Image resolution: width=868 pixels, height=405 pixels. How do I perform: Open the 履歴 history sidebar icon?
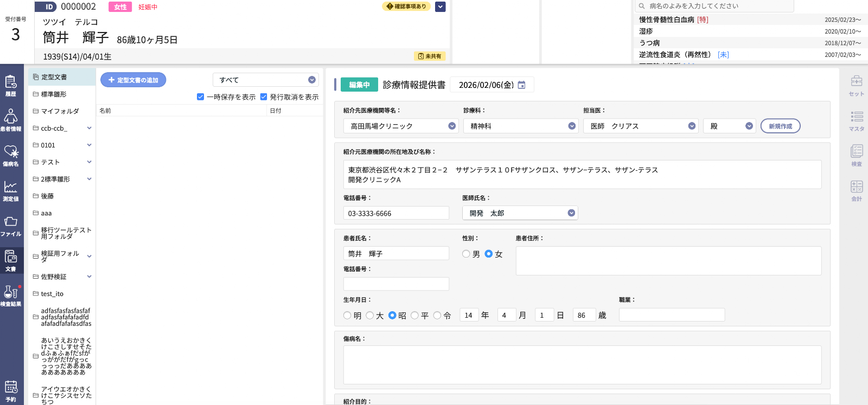click(11, 86)
